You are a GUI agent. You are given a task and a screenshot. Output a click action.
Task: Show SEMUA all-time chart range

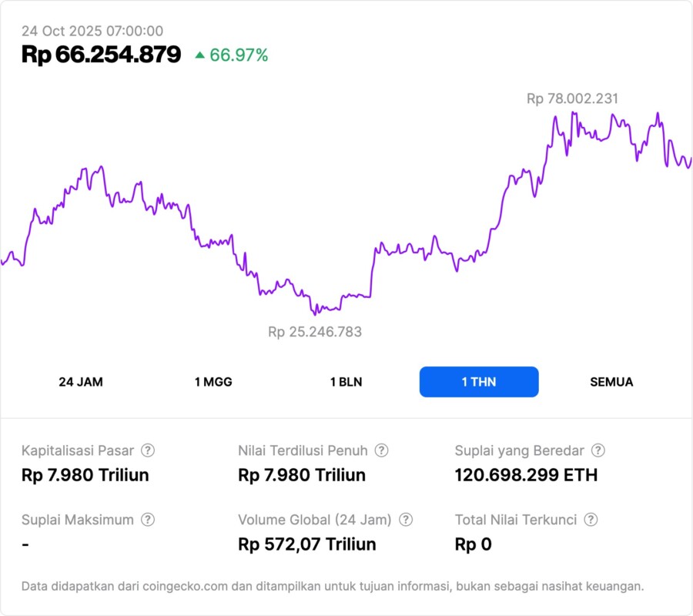[x=611, y=382]
